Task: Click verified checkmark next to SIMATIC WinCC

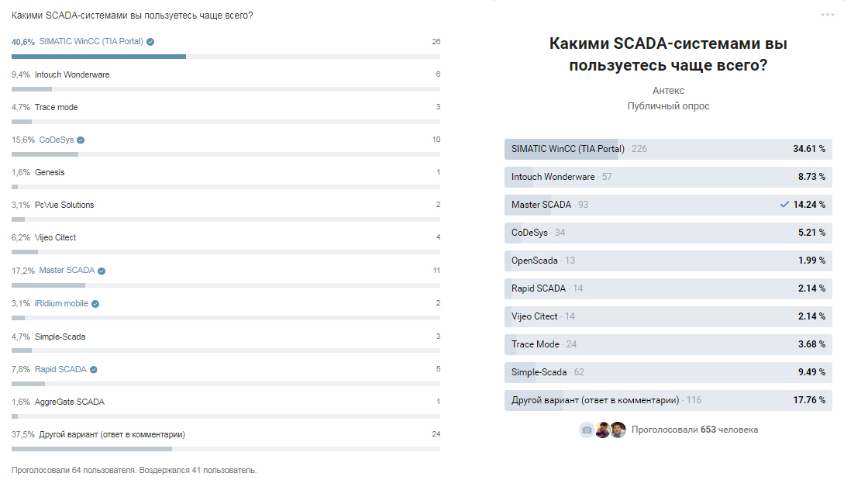Action: point(150,42)
